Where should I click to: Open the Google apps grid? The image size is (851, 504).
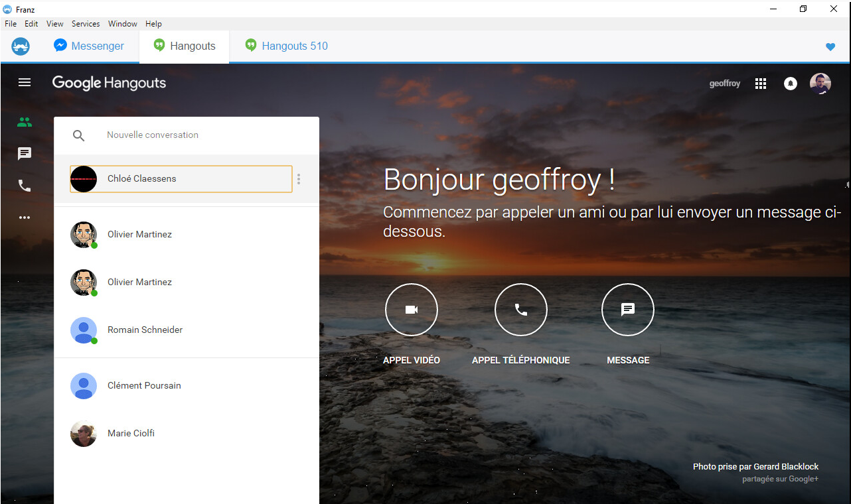761,84
